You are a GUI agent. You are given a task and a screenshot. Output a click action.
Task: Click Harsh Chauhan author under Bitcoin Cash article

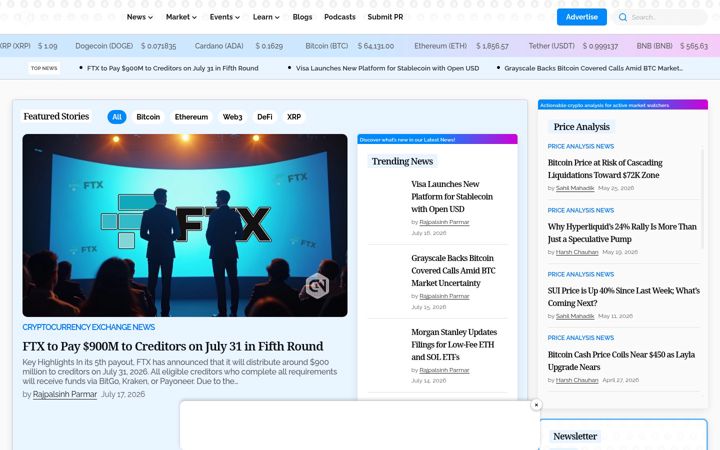tap(577, 380)
